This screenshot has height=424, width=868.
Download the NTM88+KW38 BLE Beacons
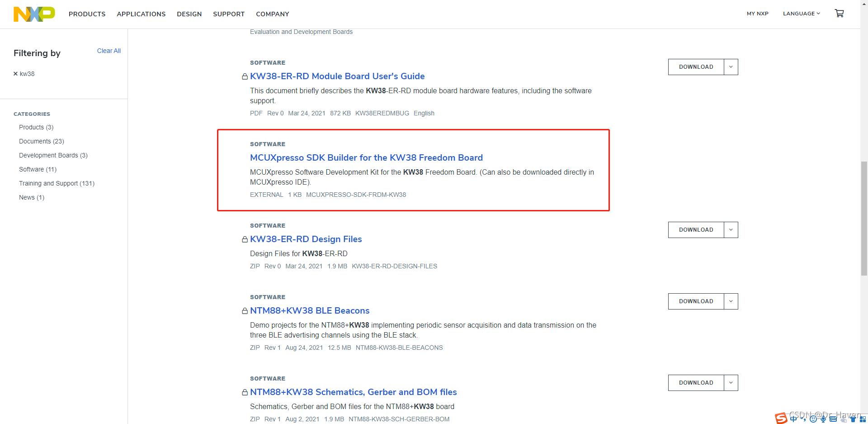[696, 301]
